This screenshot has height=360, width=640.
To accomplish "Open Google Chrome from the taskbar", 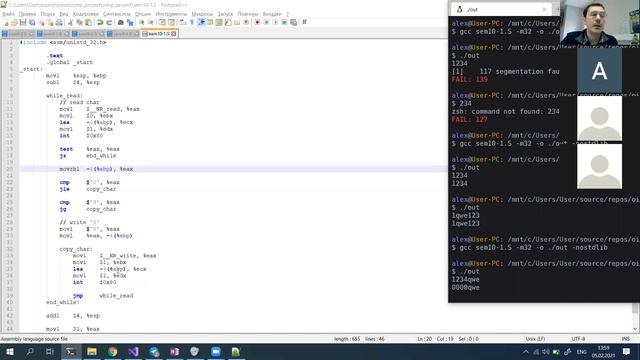I will (x=113, y=351).
